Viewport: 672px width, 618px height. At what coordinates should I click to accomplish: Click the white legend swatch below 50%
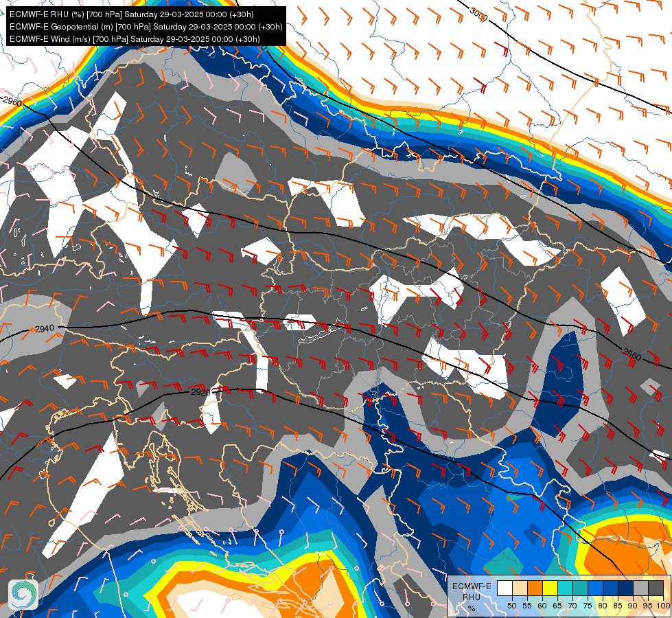point(505,588)
